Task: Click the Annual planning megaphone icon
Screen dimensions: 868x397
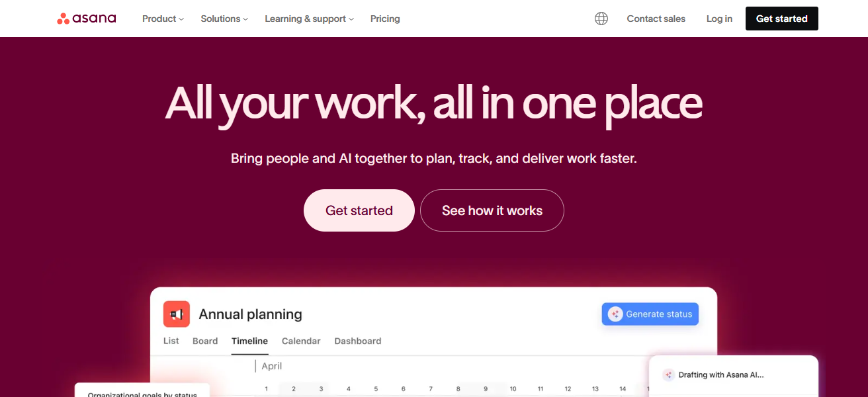Action: pyautogui.click(x=177, y=314)
